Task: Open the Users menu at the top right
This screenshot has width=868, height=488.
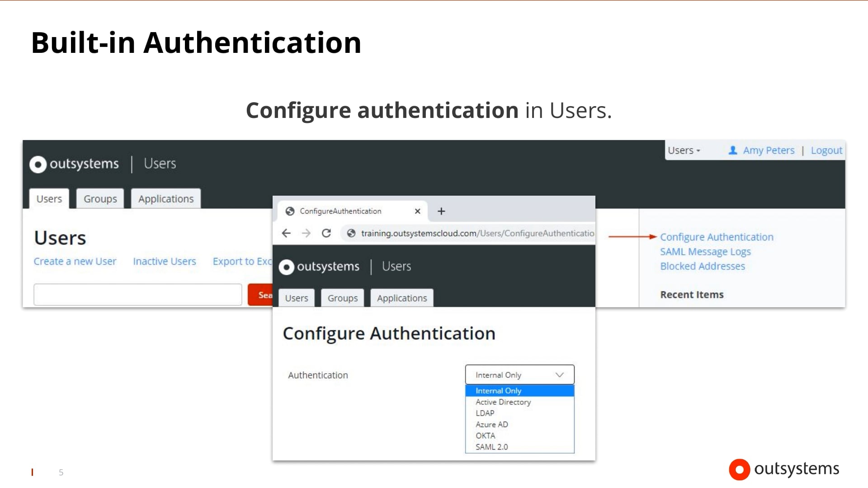Action: tap(684, 150)
